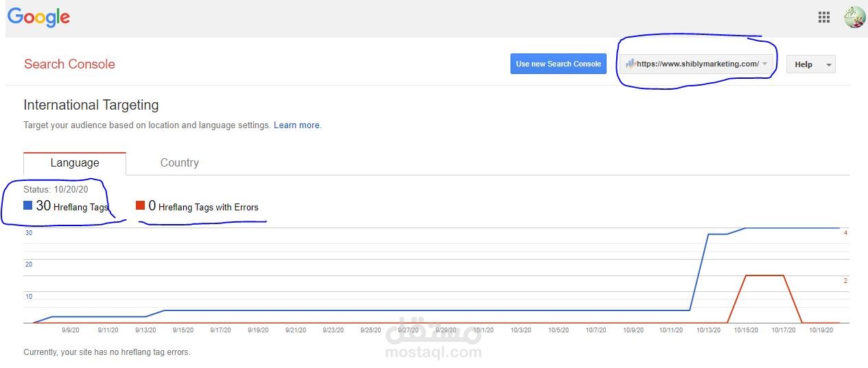Click the Google logo

click(x=38, y=18)
